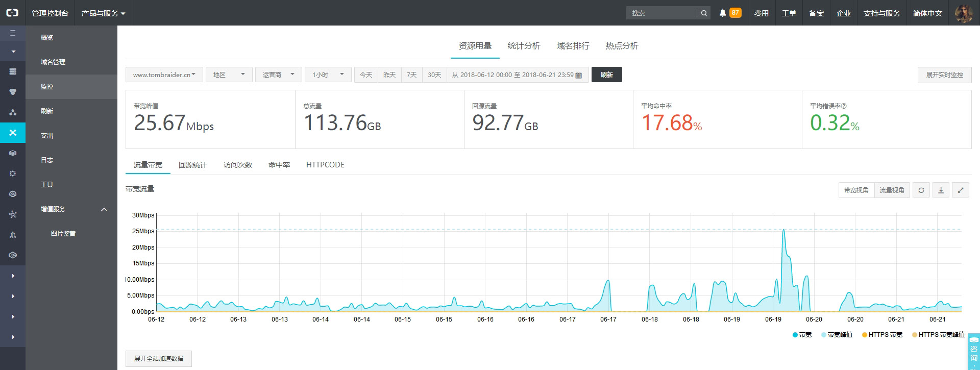Screen dimensions: 980x370
Task: Click the cloud console logo icon
Action: [x=12, y=13]
